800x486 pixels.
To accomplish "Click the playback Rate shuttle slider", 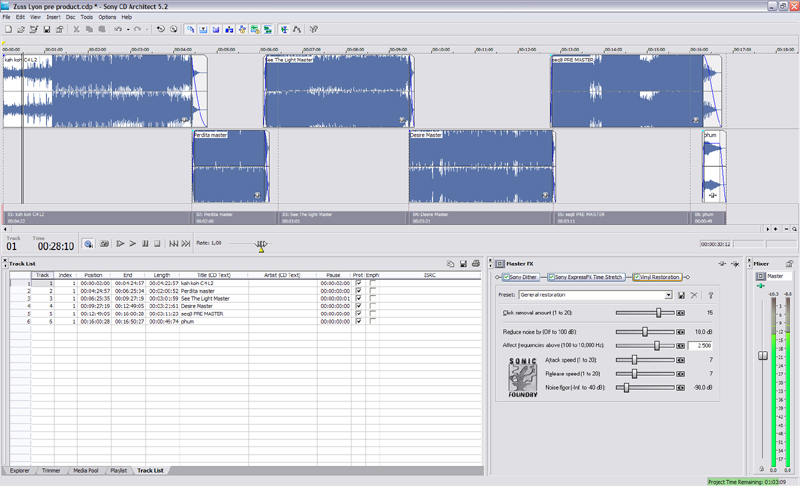I will point(261,245).
